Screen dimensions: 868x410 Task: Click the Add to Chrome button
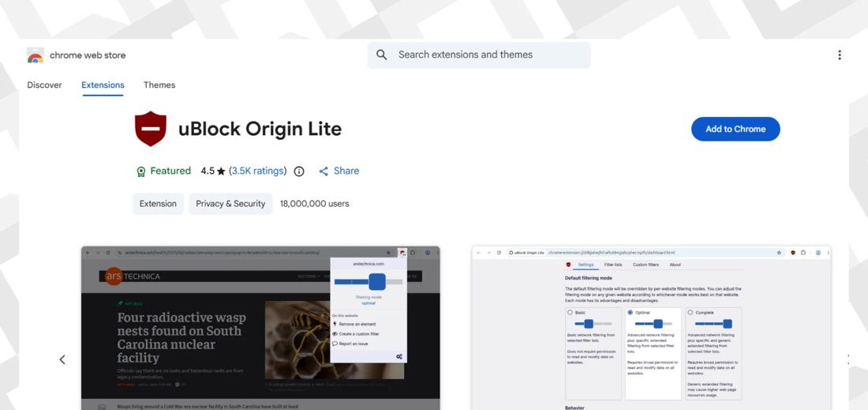[x=735, y=129]
